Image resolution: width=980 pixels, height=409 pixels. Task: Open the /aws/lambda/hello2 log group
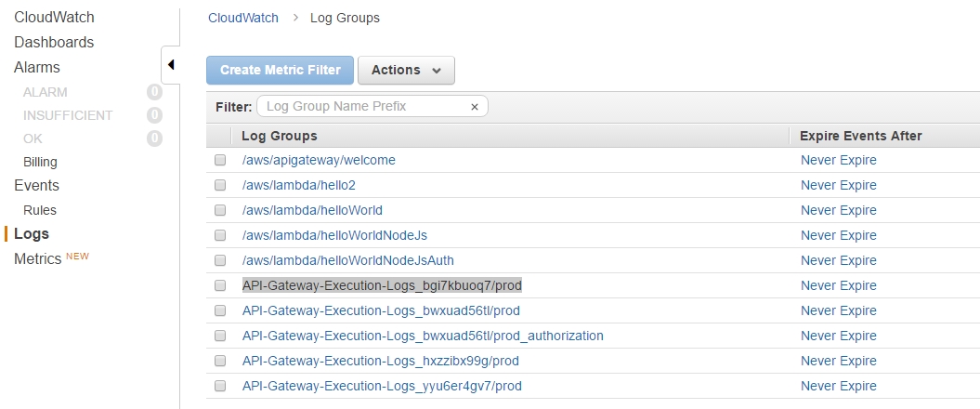(x=299, y=185)
